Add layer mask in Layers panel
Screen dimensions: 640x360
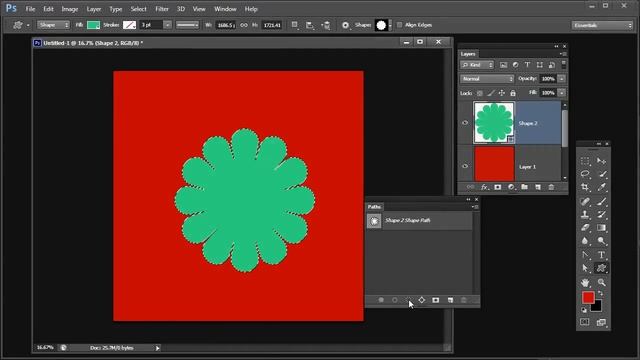pyautogui.click(x=498, y=187)
